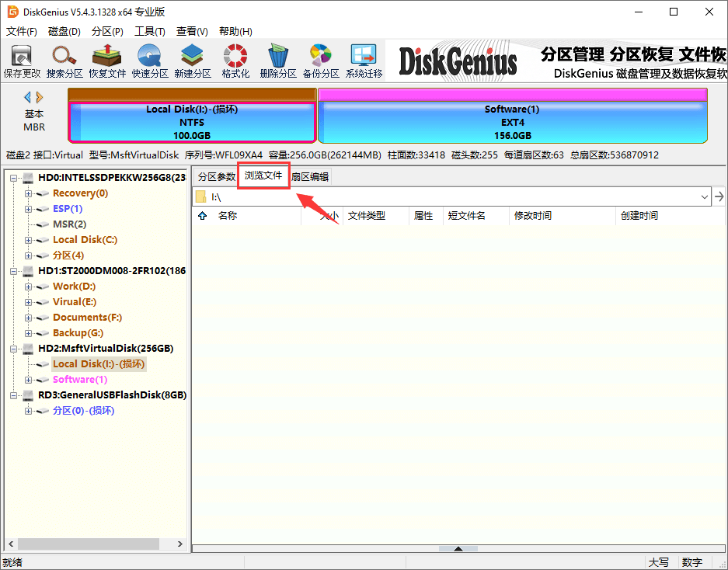
Task: Expand the Work(D:) partition node
Action: 28,287
